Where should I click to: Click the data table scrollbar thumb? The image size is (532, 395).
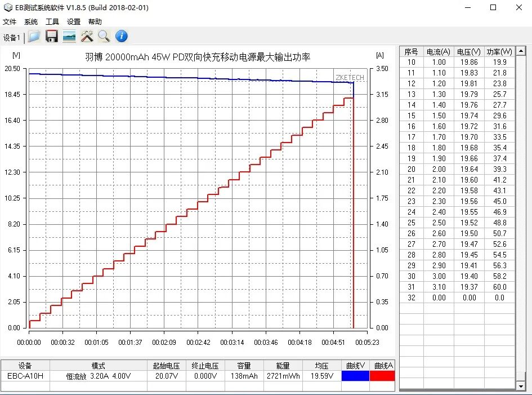[x=521, y=376]
